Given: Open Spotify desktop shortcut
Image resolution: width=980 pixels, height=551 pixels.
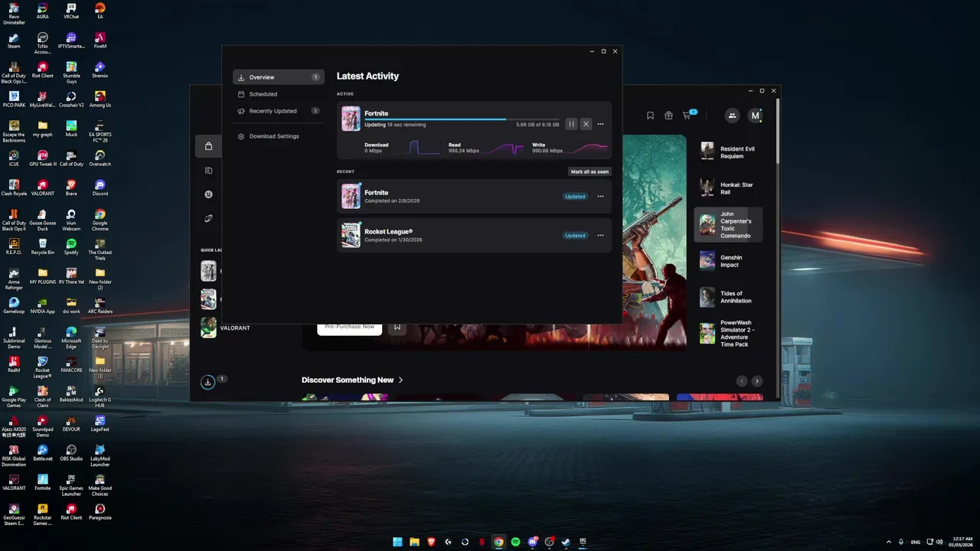Looking at the screenshot, I should (x=71, y=246).
